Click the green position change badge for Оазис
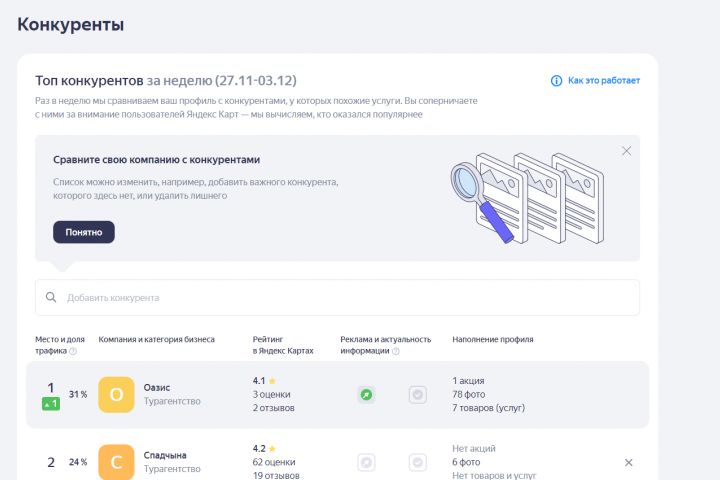 coord(51,404)
